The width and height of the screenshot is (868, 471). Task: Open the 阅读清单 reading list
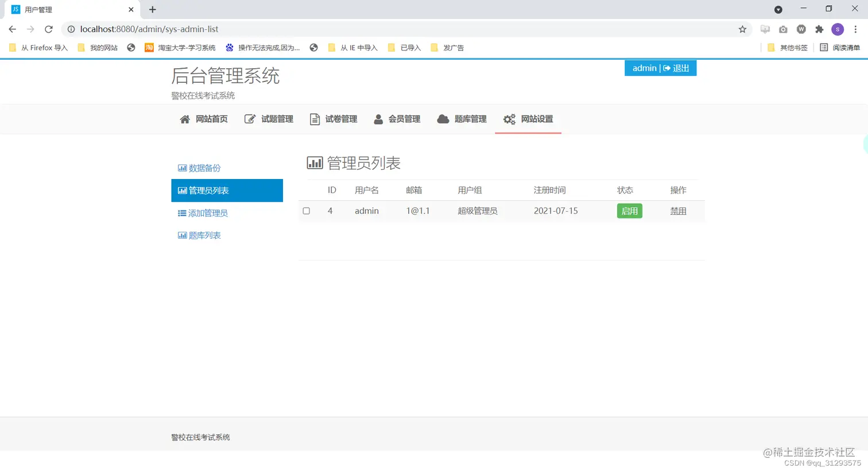pyautogui.click(x=840, y=48)
